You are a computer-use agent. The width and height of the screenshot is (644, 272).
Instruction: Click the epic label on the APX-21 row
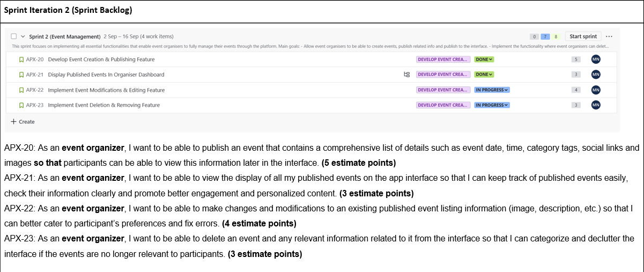pyautogui.click(x=443, y=75)
